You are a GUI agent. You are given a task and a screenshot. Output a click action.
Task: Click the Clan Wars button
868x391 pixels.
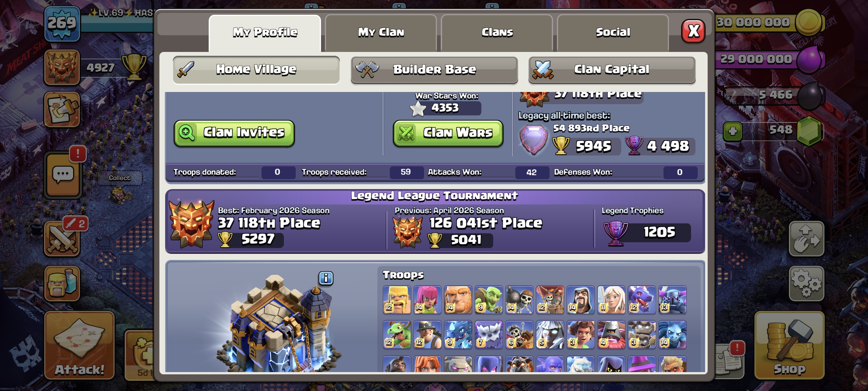click(x=448, y=133)
